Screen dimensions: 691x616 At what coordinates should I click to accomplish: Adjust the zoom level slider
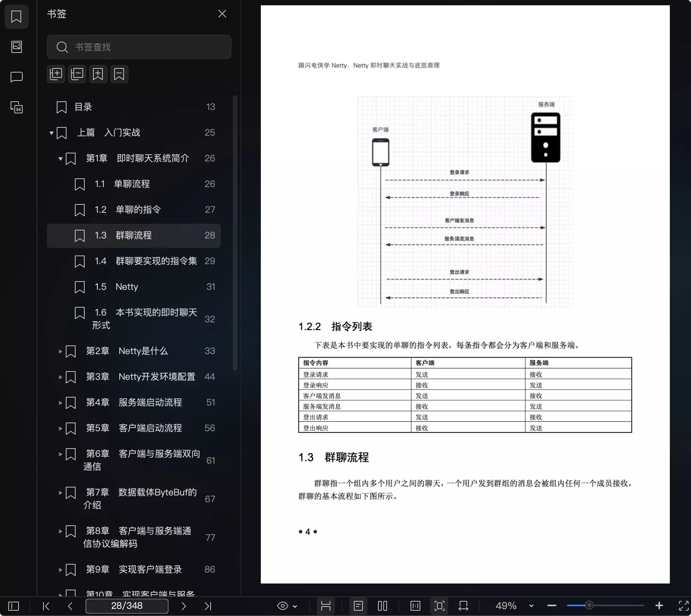click(x=589, y=605)
